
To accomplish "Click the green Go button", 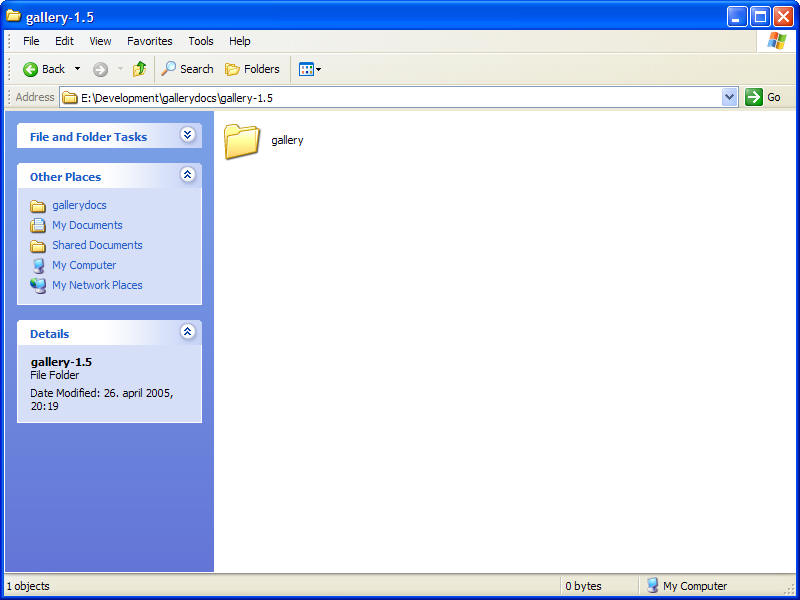I will pos(763,97).
